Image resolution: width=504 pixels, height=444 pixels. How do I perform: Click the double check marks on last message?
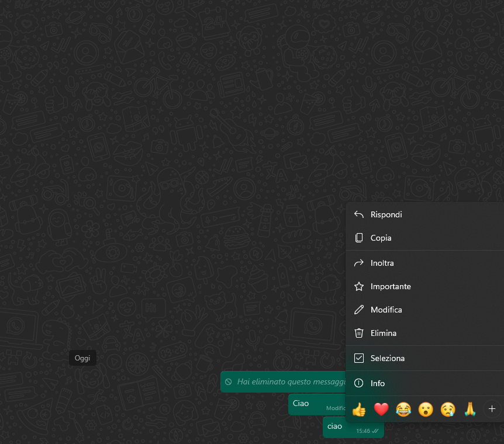[375, 431]
